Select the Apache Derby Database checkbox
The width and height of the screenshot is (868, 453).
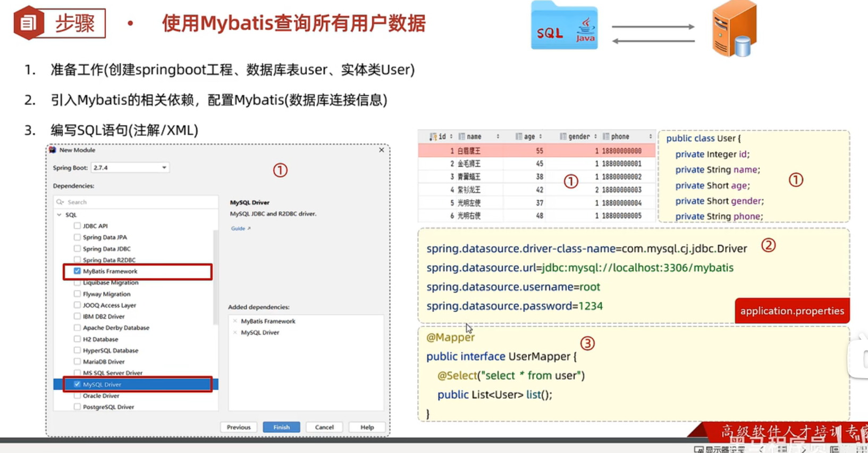pyautogui.click(x=77, y=328)
